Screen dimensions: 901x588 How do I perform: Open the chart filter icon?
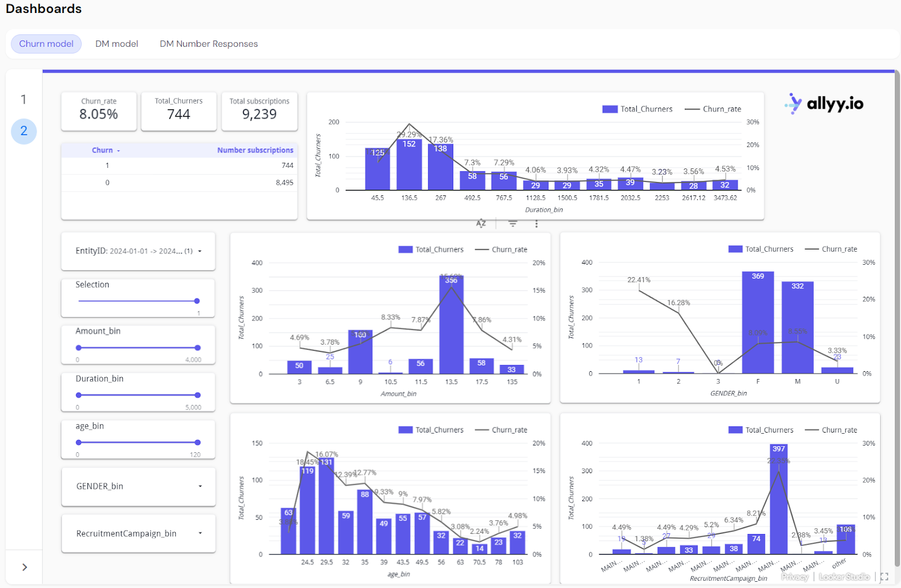point(512,224)
